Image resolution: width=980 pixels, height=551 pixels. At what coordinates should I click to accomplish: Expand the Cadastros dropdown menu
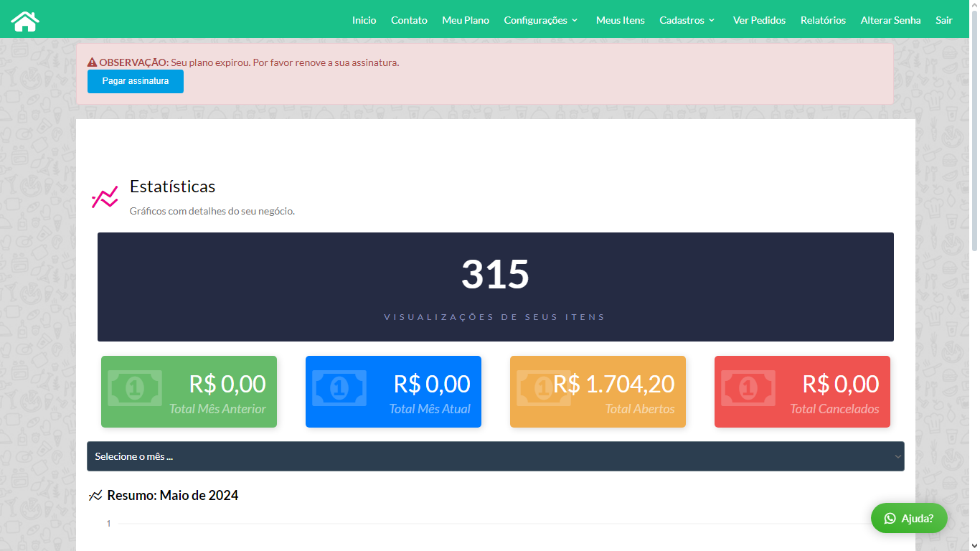coord(687,20)
